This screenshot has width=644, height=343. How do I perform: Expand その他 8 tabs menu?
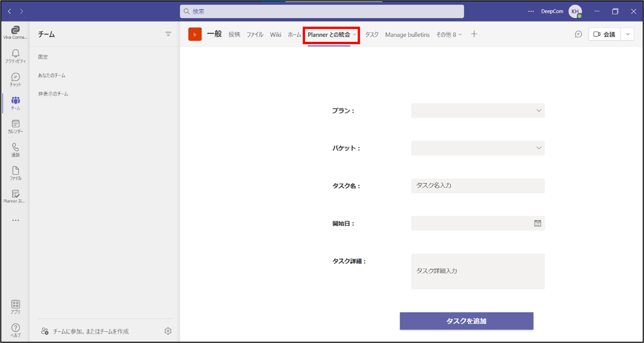coord(449,35)
